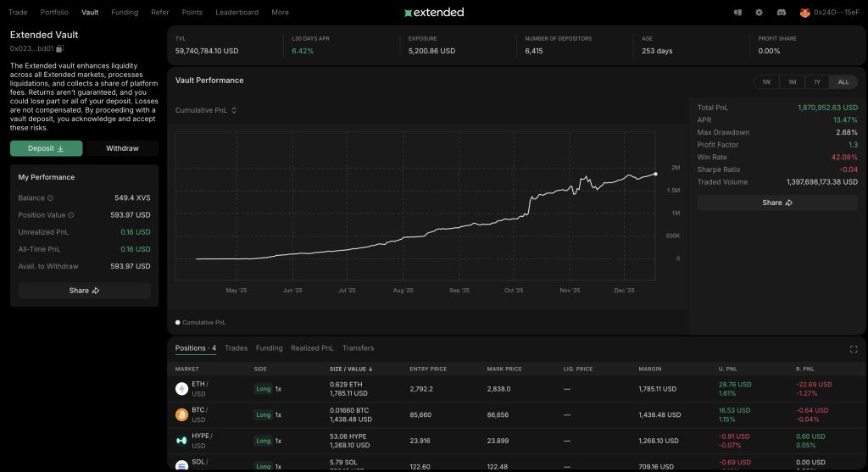
Task: Set chart timeframe to 1Y
Action: (817, 82)
